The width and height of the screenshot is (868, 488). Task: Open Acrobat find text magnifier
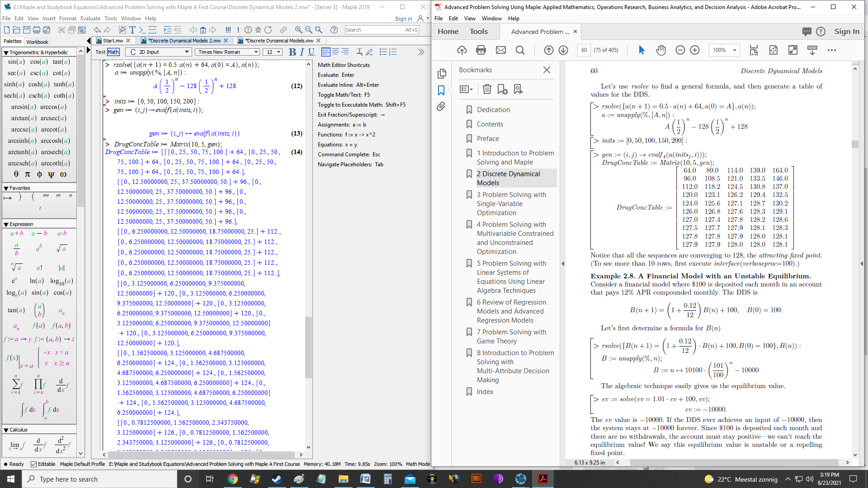(520, 50)
